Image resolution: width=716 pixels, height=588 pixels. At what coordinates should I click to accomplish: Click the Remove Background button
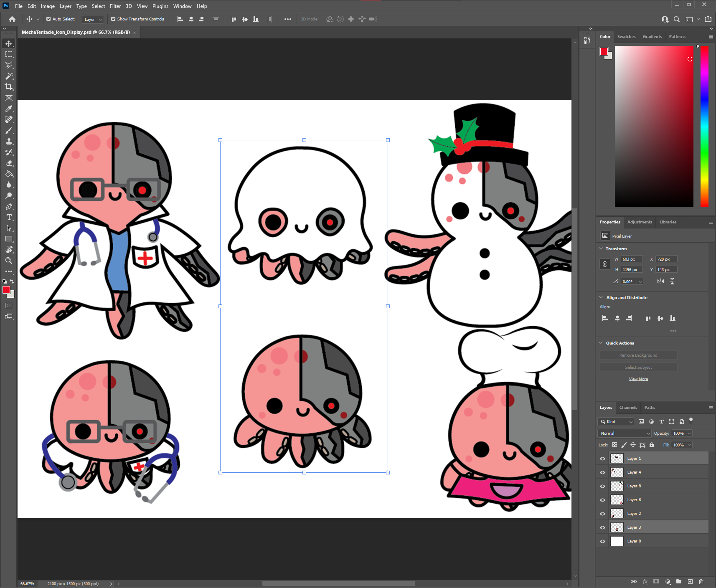[638, 355]
